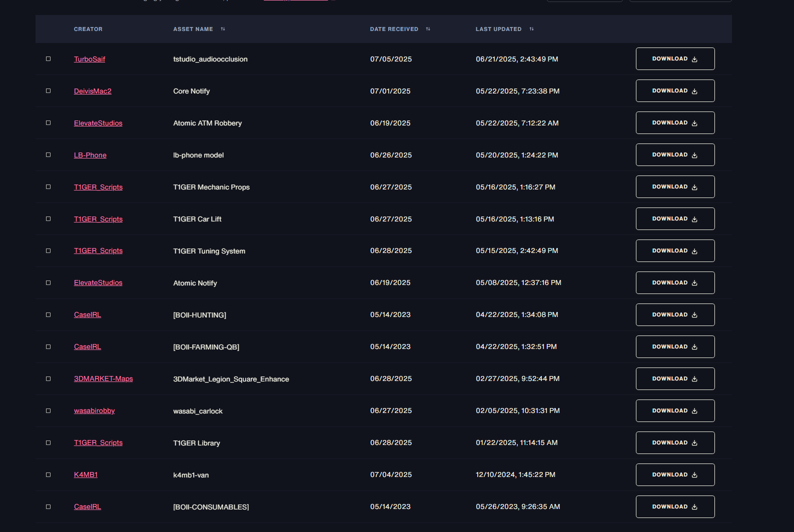Download [BOII-FARMING-QB]
794x532 pixels.
675,347
